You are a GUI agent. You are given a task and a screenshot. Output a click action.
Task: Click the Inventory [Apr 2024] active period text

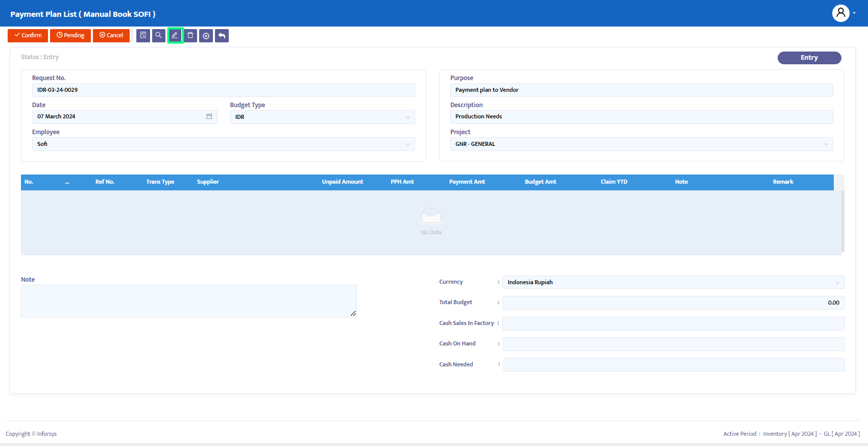tap(789, 434)
